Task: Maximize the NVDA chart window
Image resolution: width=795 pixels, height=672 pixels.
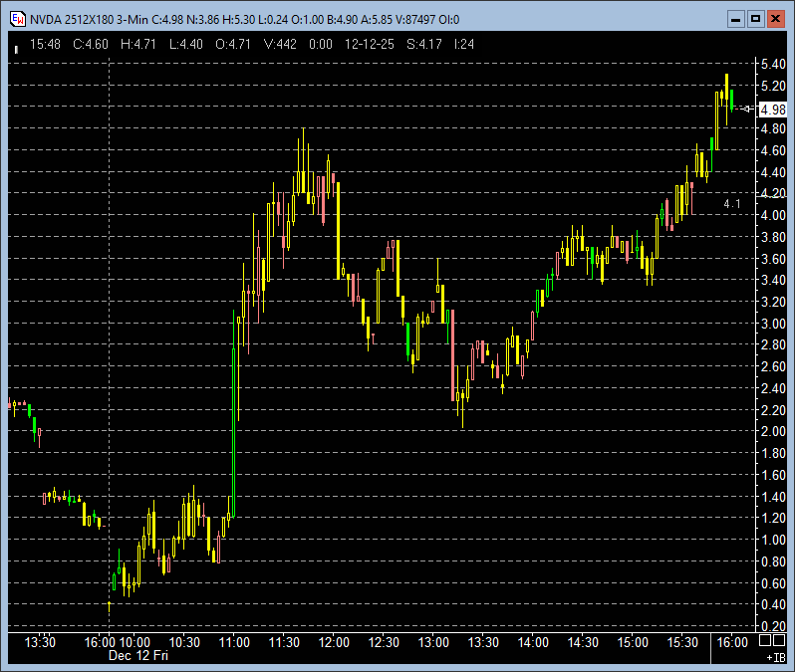Action: tap(755, 18)
